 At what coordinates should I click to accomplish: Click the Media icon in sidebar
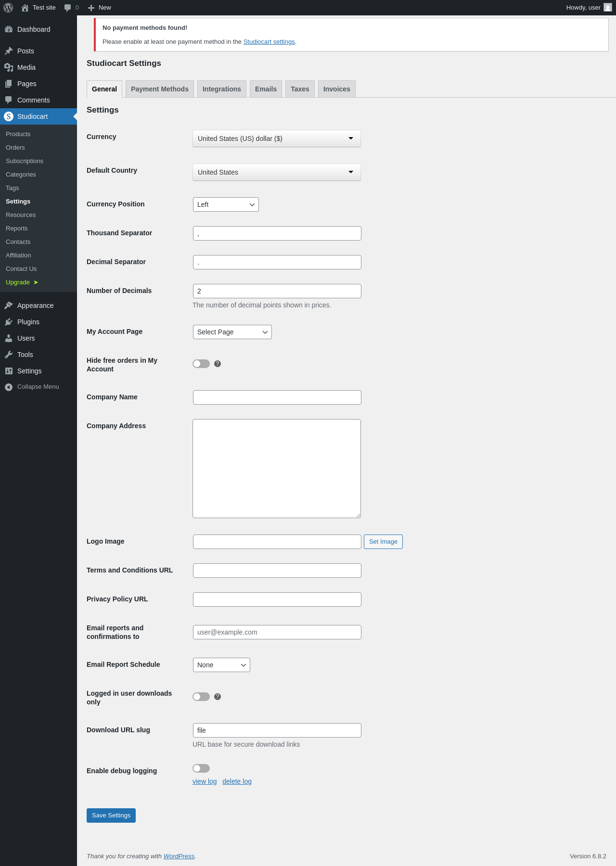click(x=9, y=67)
